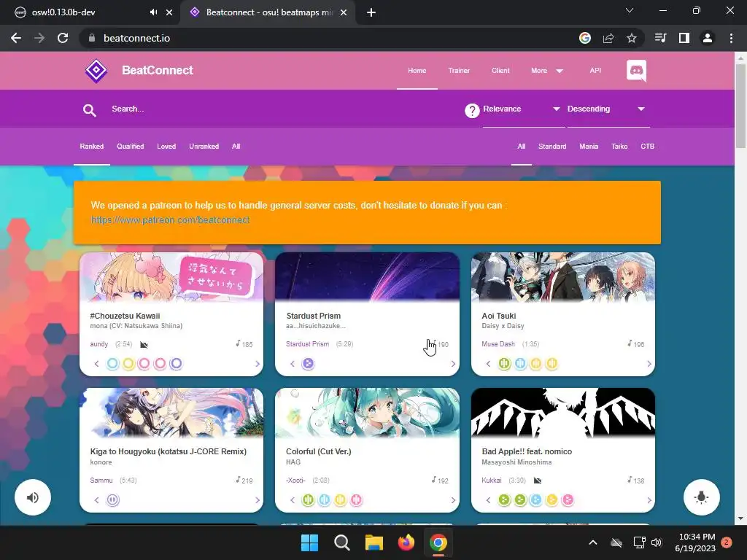Click right arrow on Bad Apple difficulties

pyautogui.click(x=649, y=500)
